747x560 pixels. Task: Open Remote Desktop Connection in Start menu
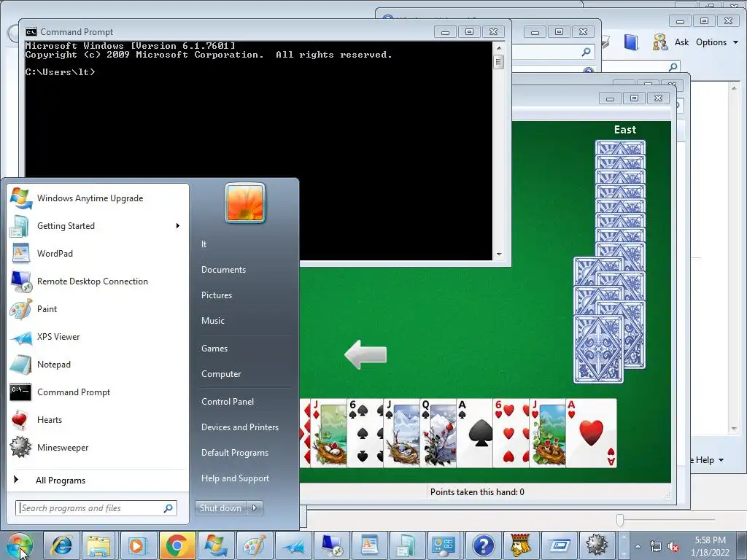93,281
